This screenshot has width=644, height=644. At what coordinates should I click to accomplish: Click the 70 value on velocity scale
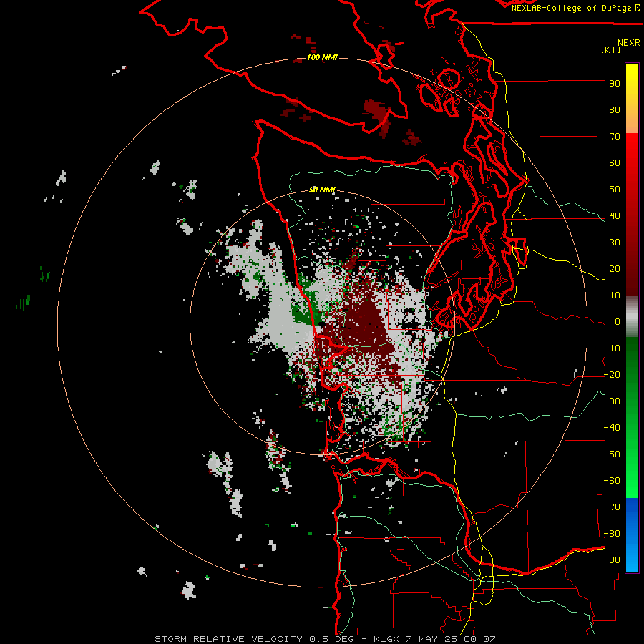click(615, 137)
